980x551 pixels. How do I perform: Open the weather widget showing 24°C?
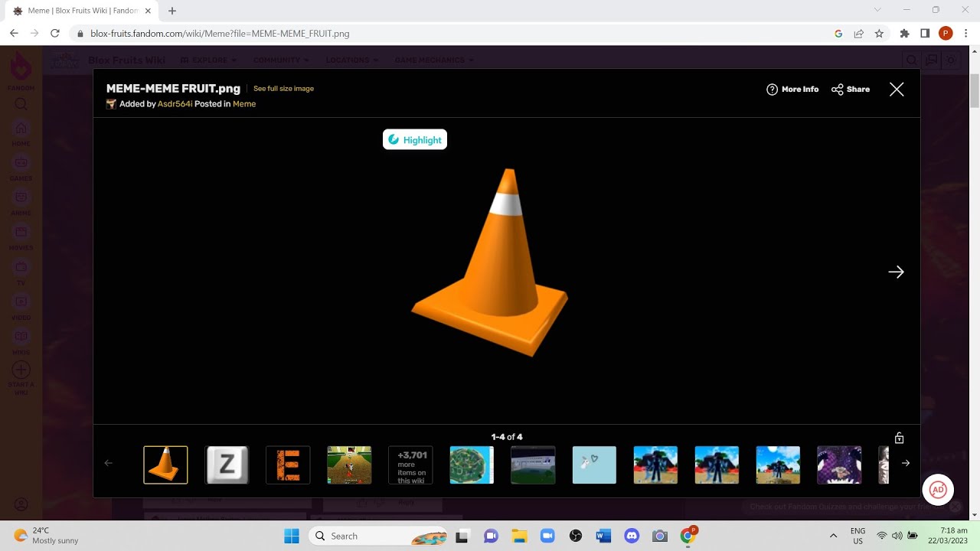click(x=46, y=536)
